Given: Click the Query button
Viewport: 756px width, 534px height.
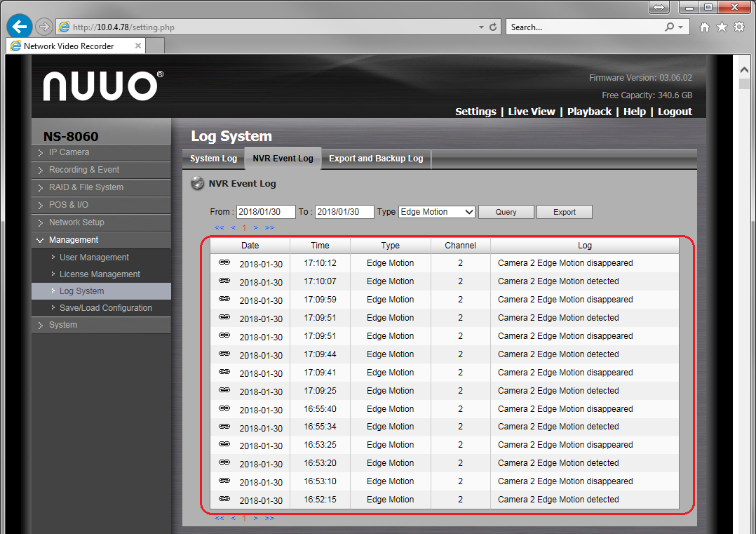Looking at the screenshot, I should [506, 212].
